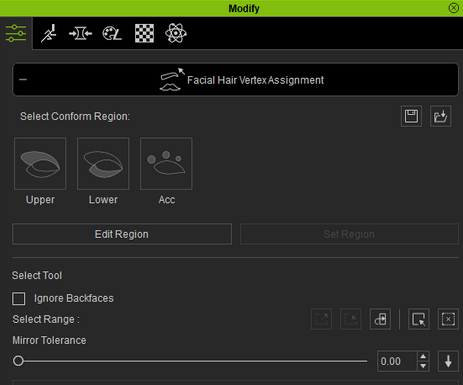Click the Select Tool heading
This screenshot has width=463, height=385.
click(37, 275)
